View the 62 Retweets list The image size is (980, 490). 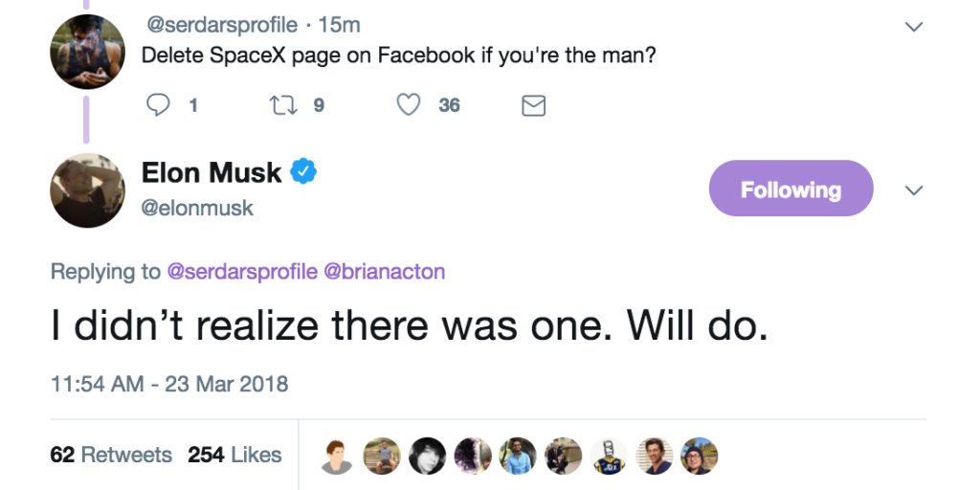point(111,455)
